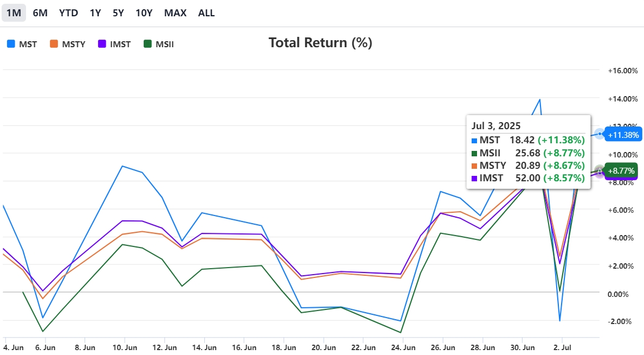The height and width of the screenshot is (355, 644).
Task: Click the Jul 3, 2025 tooltip date
Action: (495, 126)
